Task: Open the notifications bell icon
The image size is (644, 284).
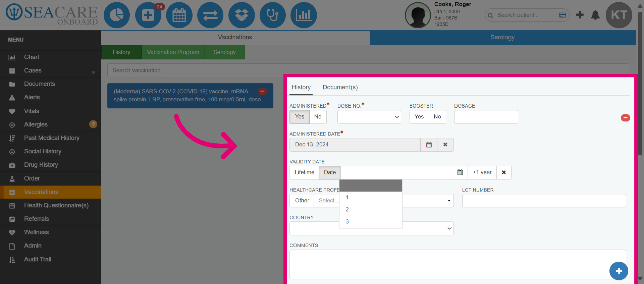Action: [595, 15]
